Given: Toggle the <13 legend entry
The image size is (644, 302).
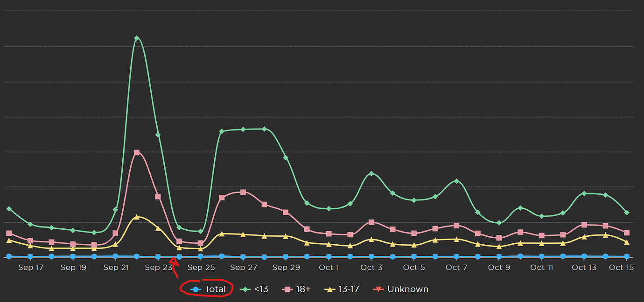Looking at the screenshot, I should [x=254, y=289].
